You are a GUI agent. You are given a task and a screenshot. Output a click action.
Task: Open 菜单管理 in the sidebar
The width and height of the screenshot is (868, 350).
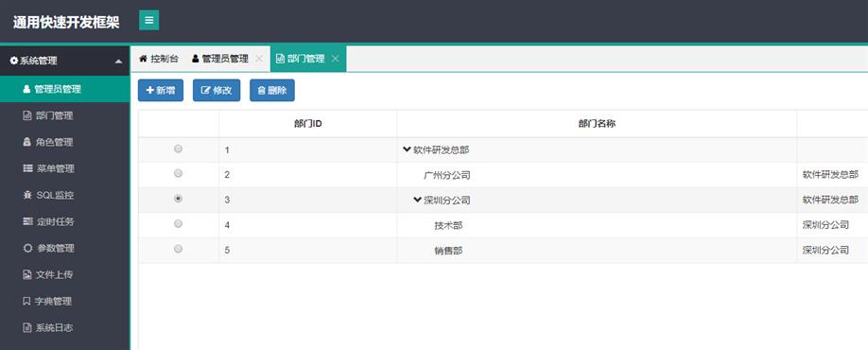(64, 169)
